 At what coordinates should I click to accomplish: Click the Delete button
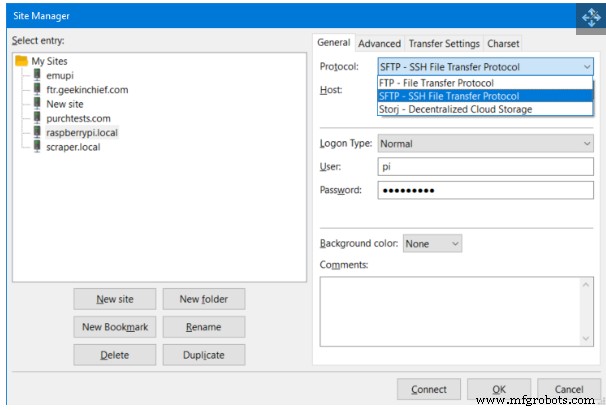115,355
